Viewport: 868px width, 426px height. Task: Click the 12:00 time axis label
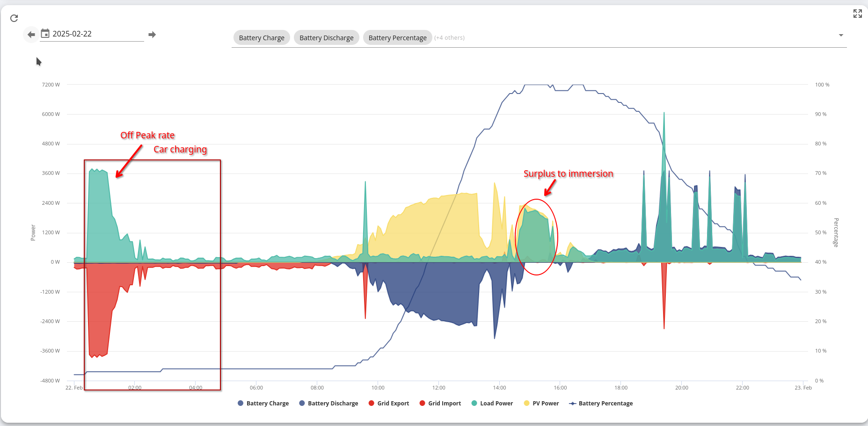tap(438, 388)
